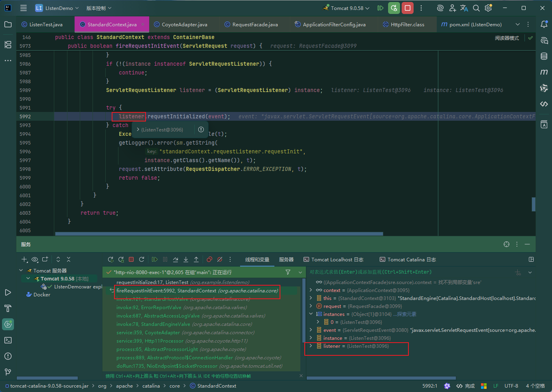The width and height of the screenshot is (552, 392).
Task: Toggle reader mode for this file
Action: click(x=507, y=38)
